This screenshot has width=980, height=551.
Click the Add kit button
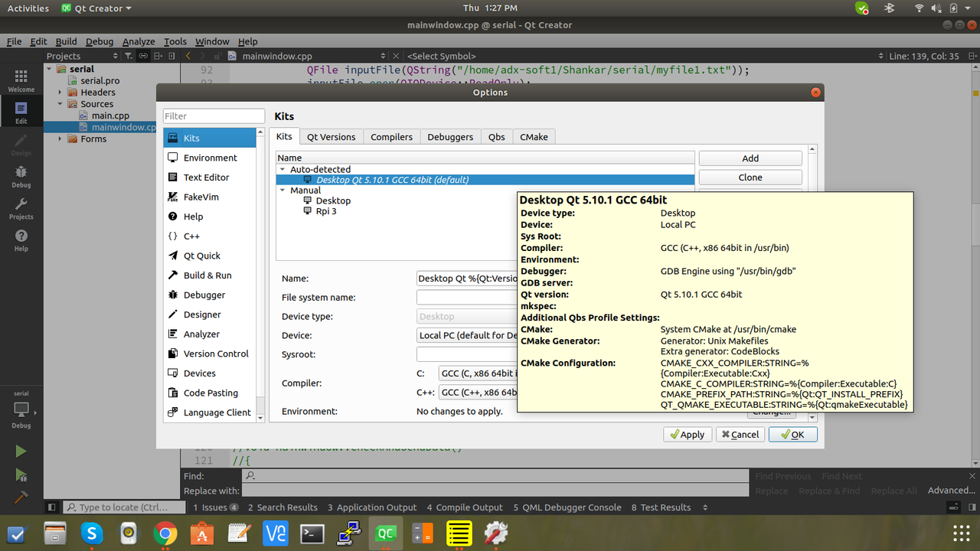point(750,158)
